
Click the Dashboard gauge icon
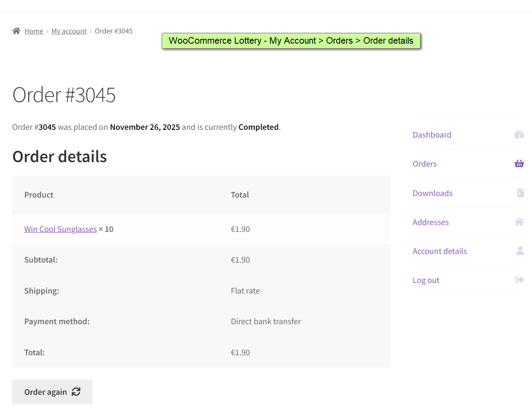pyautogui.click(x=519, y=135)
